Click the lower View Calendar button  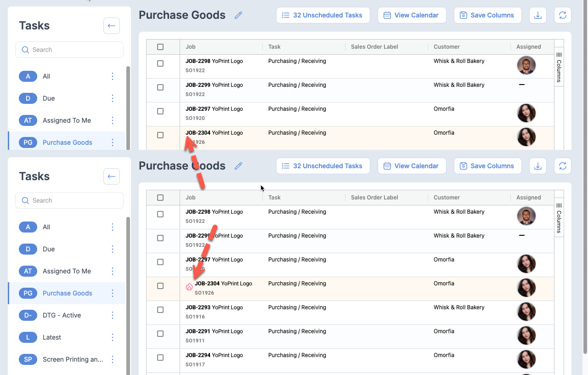pyautogui.click(x=412, y=166)
